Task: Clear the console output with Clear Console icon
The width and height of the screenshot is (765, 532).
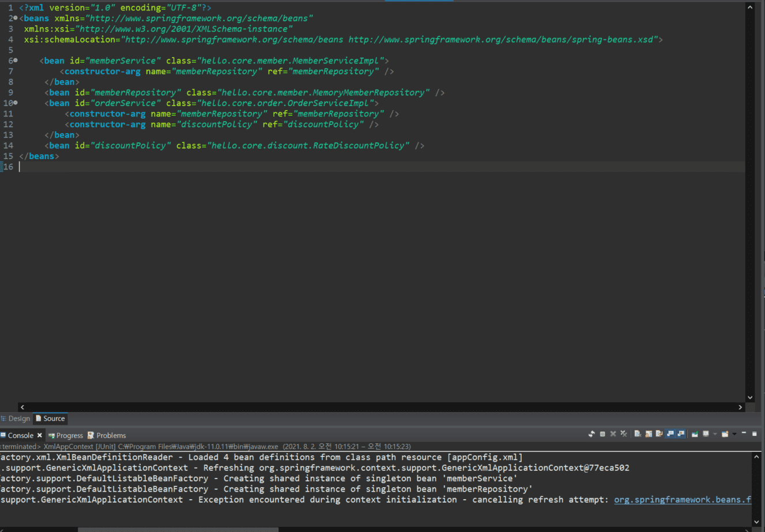Action: (x=638, y=434)
